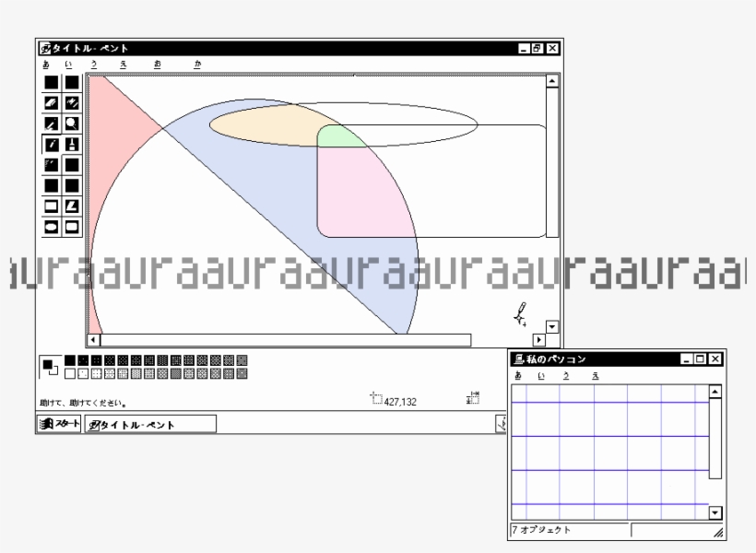Viewport: 756px width, 553px height.
Task: Open the か menu in paint window
Action: tap(197, 65)
